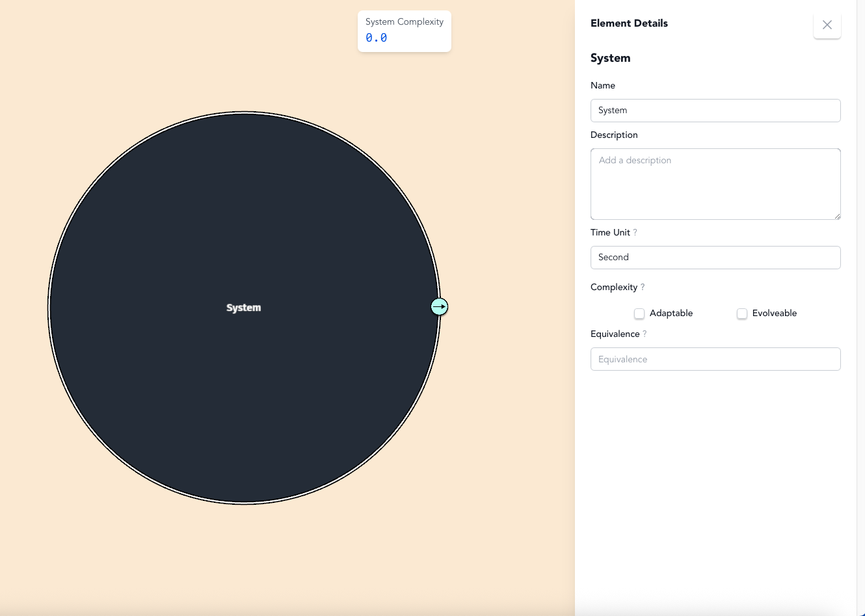
Task: Click the empty canvas background below the circle
Action: [x=260, y=559]
